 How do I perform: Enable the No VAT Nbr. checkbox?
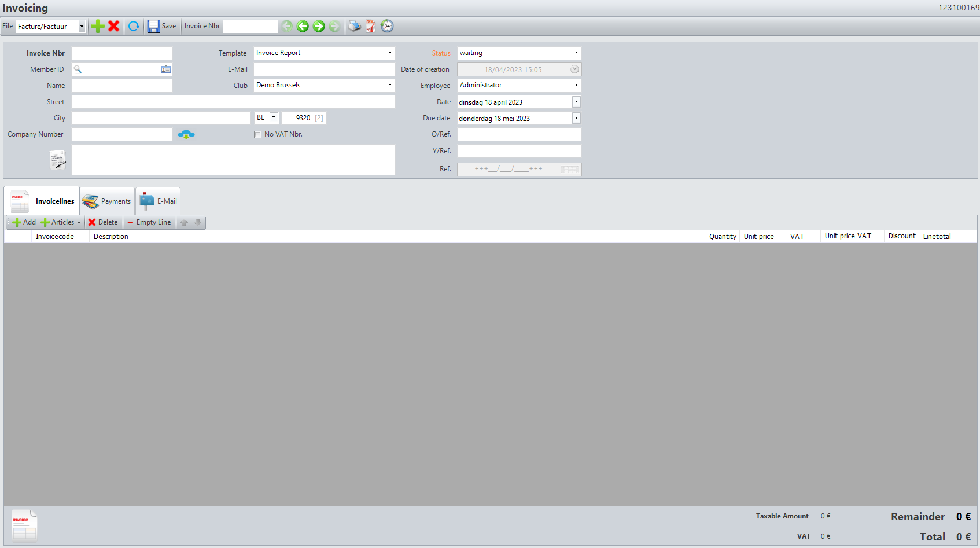click(x=258, y=134)
